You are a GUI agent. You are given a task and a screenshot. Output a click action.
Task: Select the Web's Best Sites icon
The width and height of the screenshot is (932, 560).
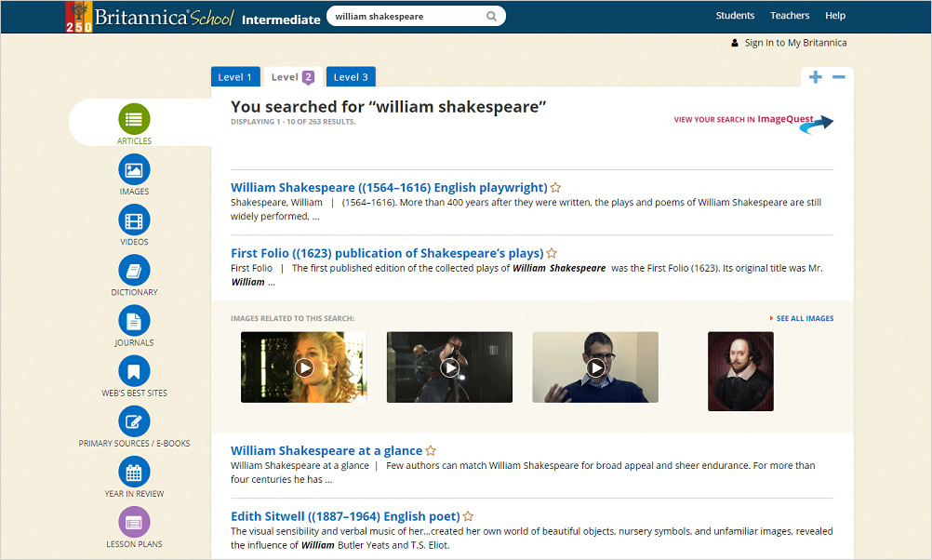(134, 371)
